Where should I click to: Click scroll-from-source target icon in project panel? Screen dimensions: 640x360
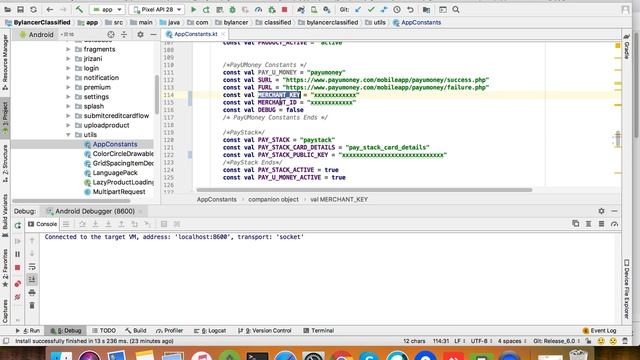(111, 35)
